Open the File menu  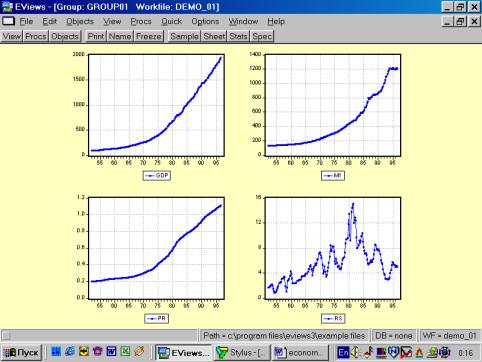click(26, 21)
